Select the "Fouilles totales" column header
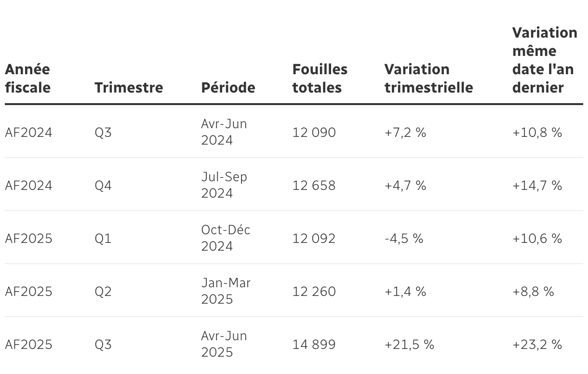Image resolution: width=588 pixels, height=374 pixels. point(320,79)
